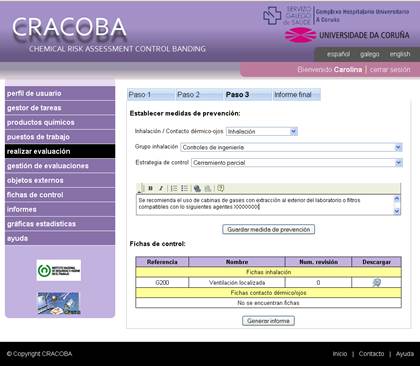The image size is (420, 366).
Task: Toggle bold formatting in the editor toolbar
Action: click(150, 188)
